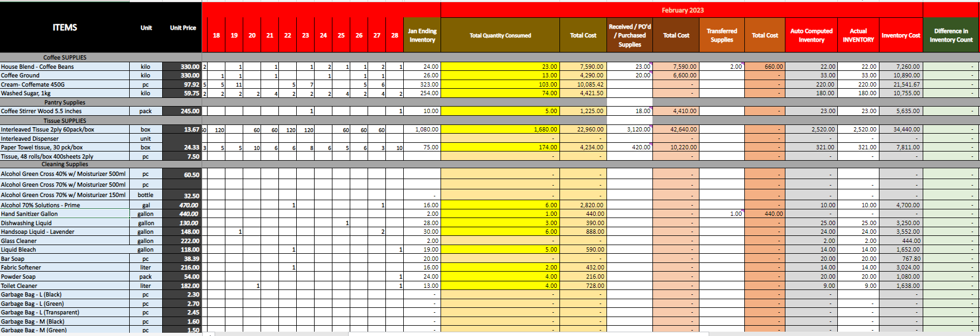Select the 2,820.00 total cost cell

point(583,205)
